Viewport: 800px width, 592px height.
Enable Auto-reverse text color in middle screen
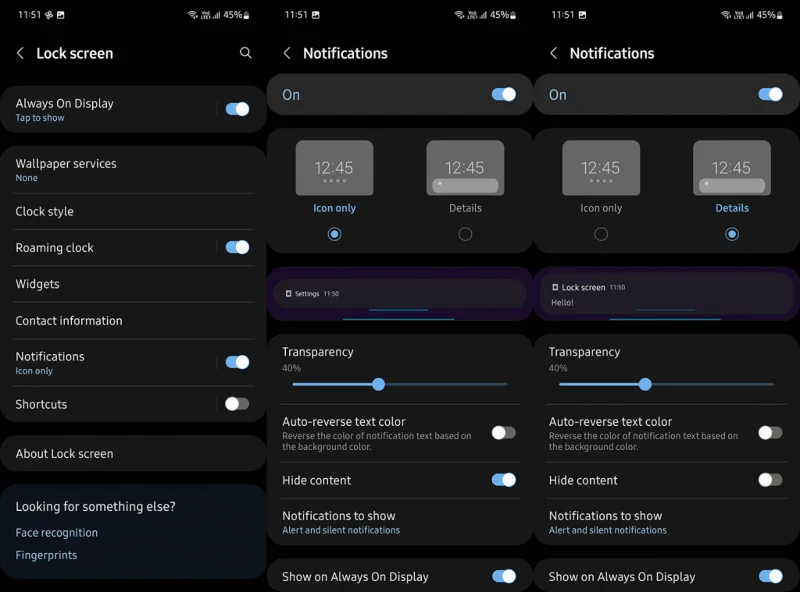(504, 433)
